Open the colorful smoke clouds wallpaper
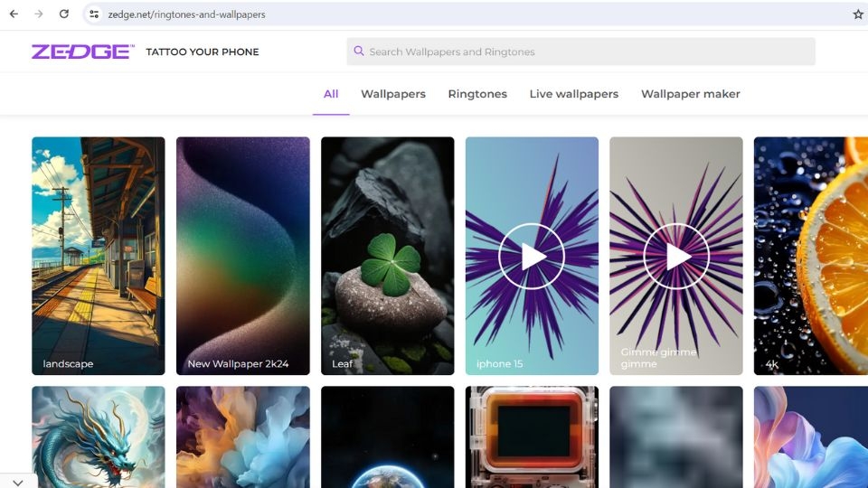The height and width of the screenshot is (488, 868). point(243,437)
